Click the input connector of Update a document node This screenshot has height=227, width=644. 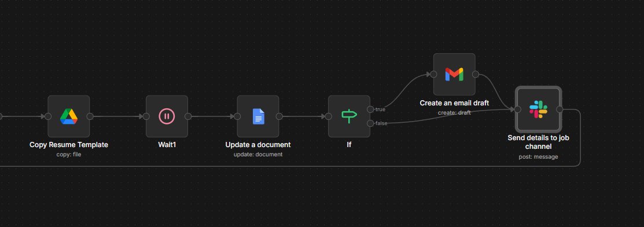click(237, 116)
